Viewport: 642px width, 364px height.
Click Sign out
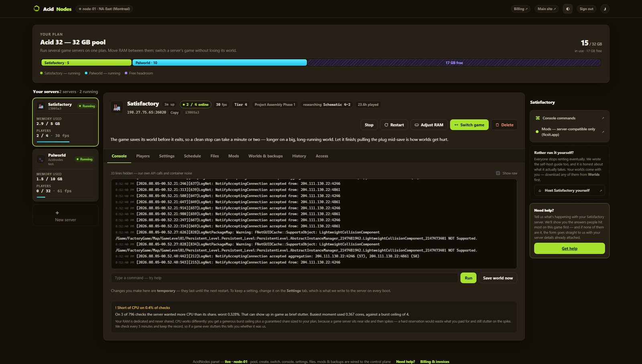[586, 9]
